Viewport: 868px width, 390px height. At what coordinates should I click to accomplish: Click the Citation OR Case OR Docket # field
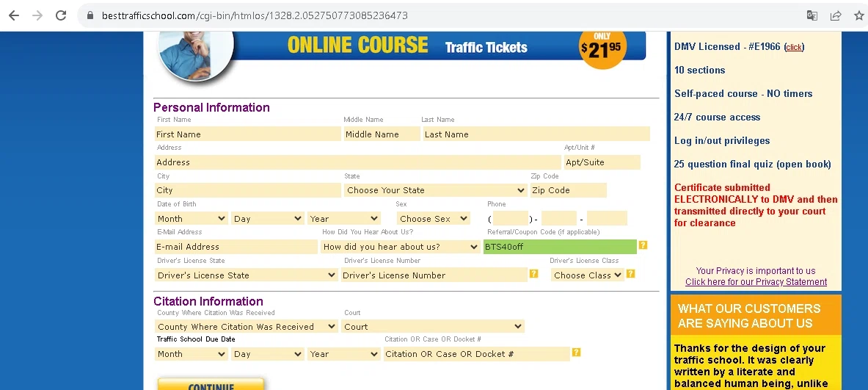pyautogui.click(x=477, y=354)
